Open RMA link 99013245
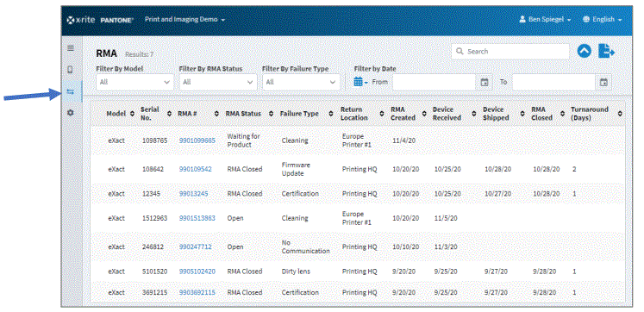 click(193, 194)
